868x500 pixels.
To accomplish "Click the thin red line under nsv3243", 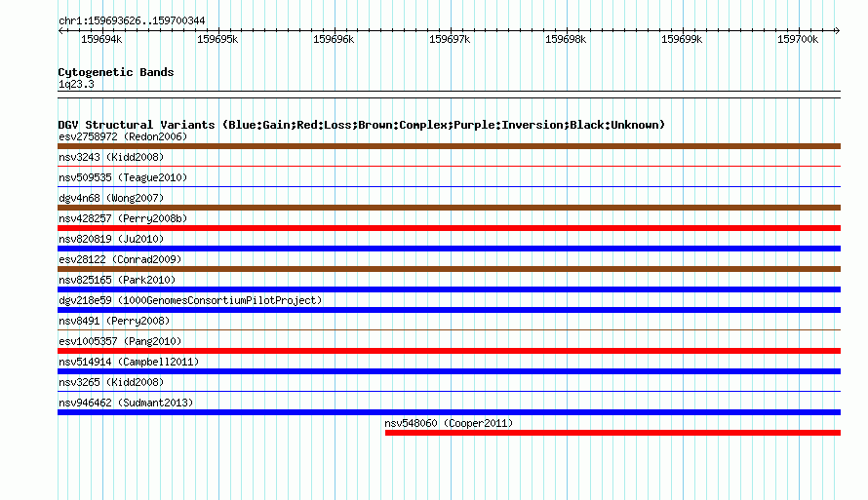I will 449,166.
